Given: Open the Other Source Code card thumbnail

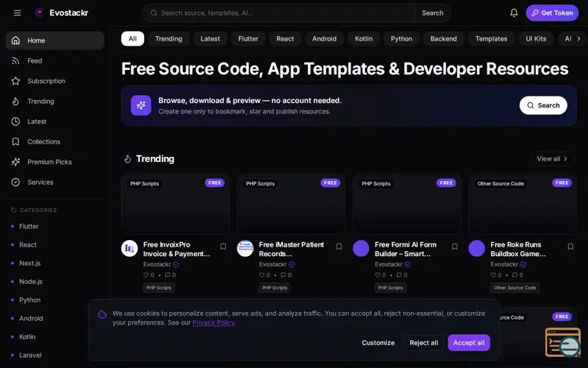Looking at the screenshot, I should (523, 205).
